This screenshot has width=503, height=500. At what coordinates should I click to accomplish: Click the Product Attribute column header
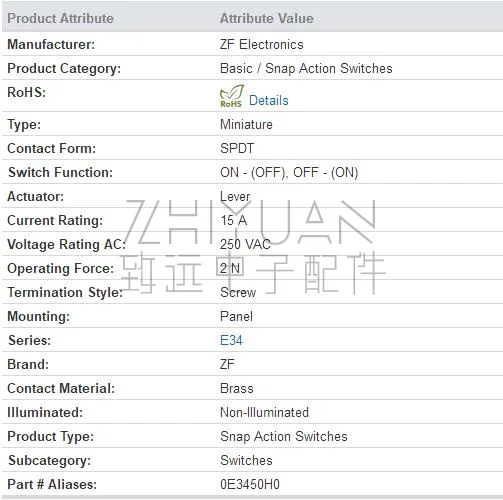pos(60,18)
